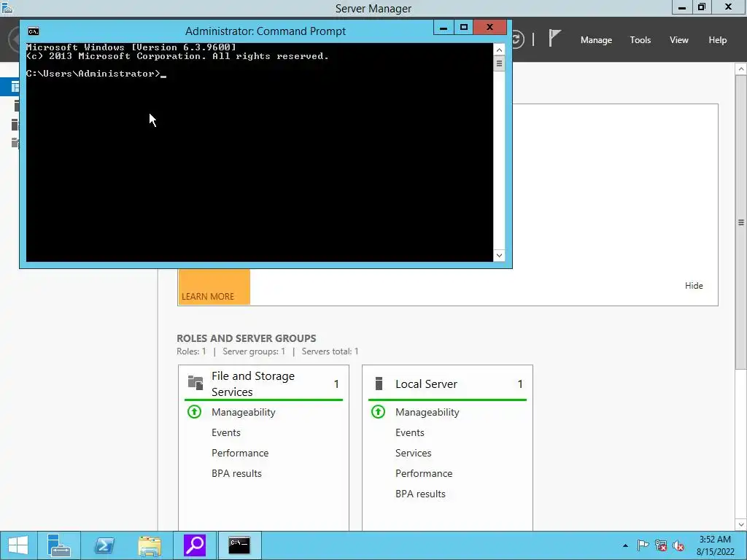Open Server Manager from the taskbar

click(58, 545)
